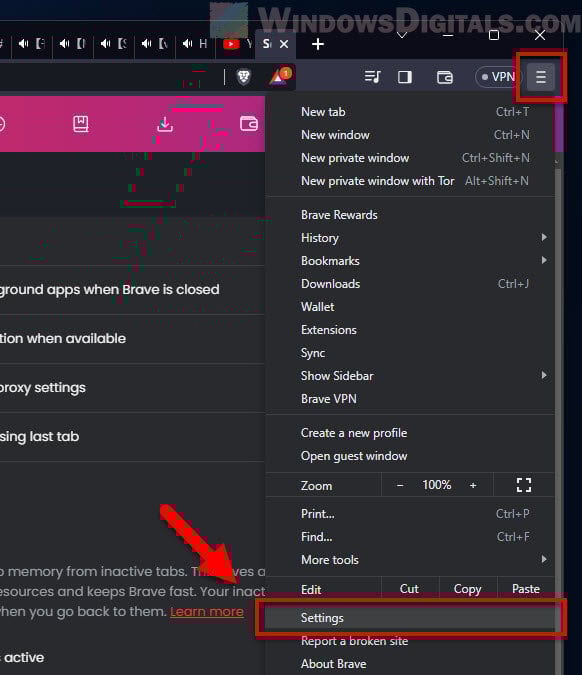Click the 'sing last tab' setting row

point(132,437)
